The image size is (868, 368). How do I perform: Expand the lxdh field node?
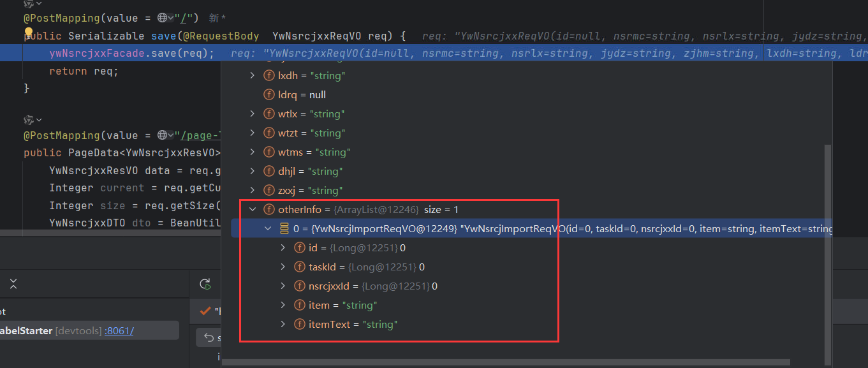[253, 75]
